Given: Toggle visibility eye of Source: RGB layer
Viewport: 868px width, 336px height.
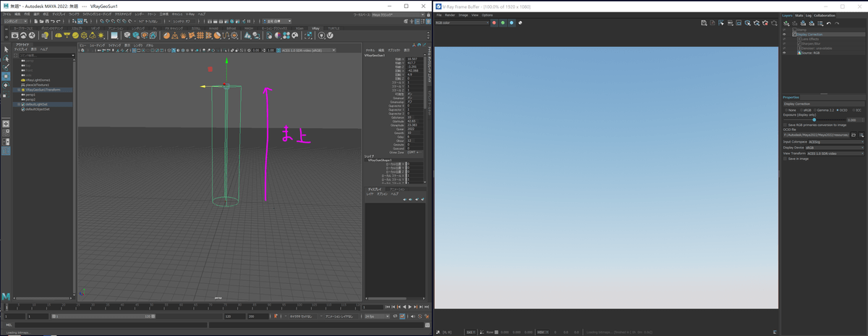Looking at the screenshot, I should [784, 53].
